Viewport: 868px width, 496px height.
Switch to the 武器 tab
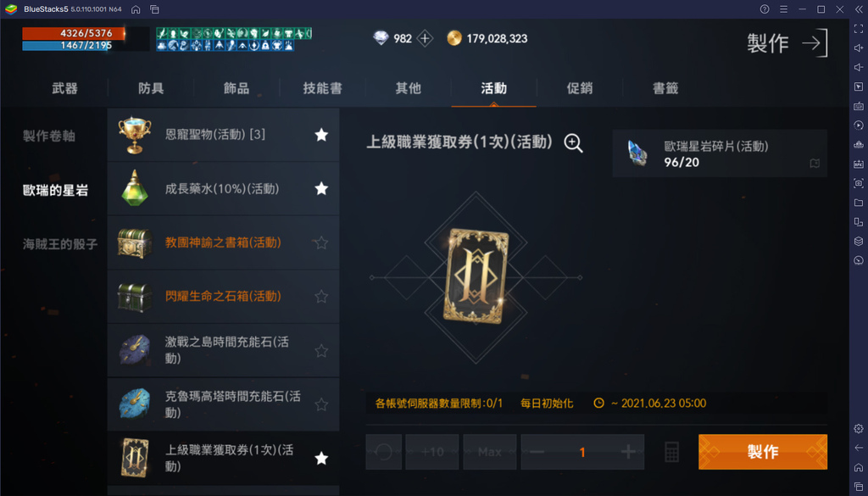pyautogui.click(x=64, y=88)
